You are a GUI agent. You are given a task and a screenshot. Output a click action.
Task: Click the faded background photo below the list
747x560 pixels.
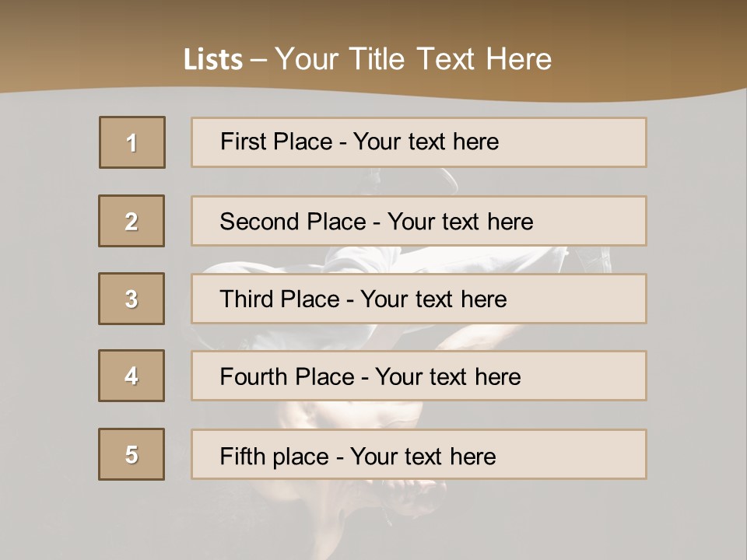pyautogui.click(x=373, y=513)
